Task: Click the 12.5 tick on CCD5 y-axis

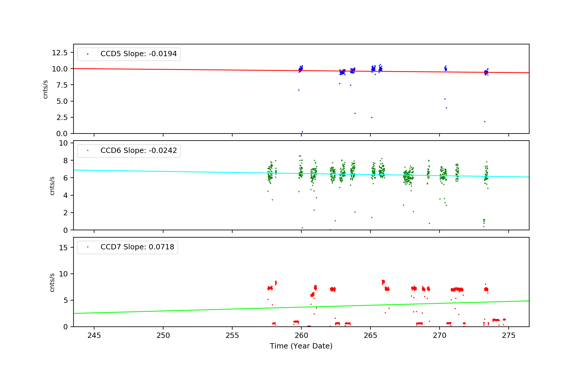Action: point(60,53)
